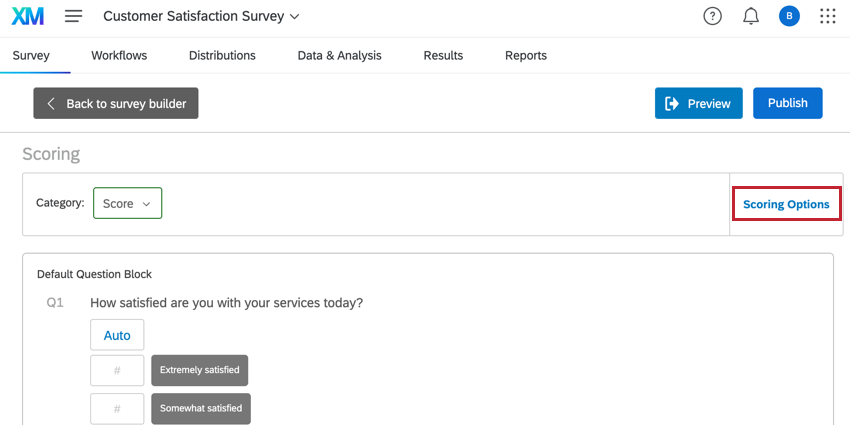Publish the survey
850x425 pixels.
[x=787, y=104]
